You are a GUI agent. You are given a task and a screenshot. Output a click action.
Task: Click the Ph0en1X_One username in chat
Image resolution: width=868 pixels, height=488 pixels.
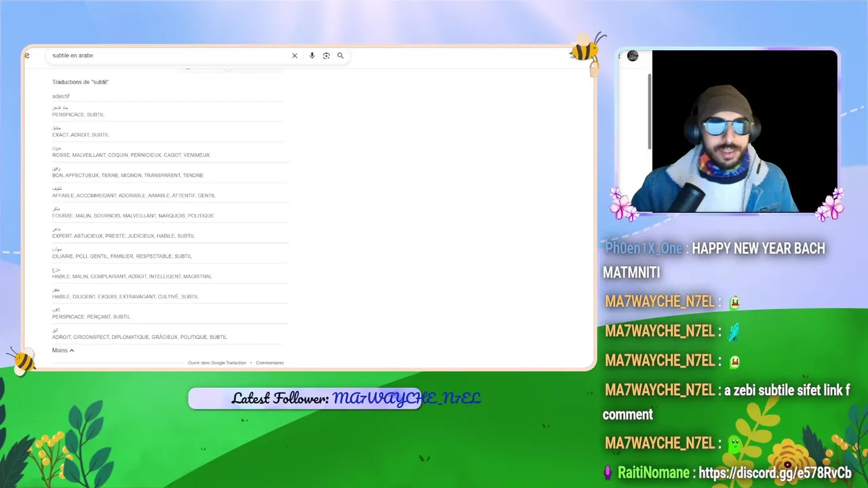click(x=644, y=248)
